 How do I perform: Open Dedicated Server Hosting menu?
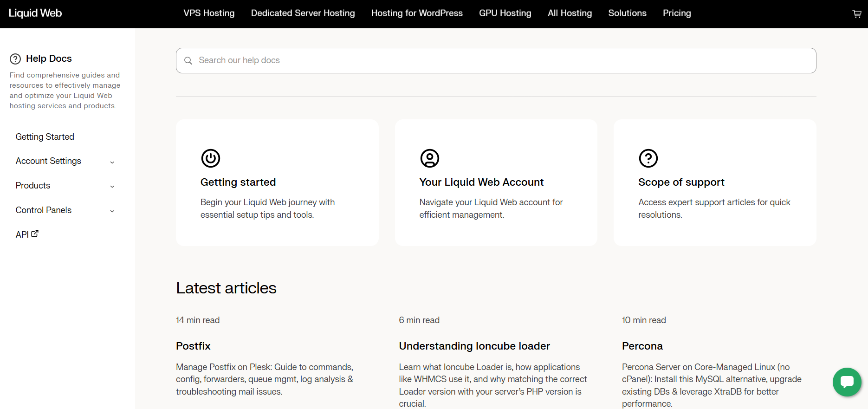click(x=303, y=13)
